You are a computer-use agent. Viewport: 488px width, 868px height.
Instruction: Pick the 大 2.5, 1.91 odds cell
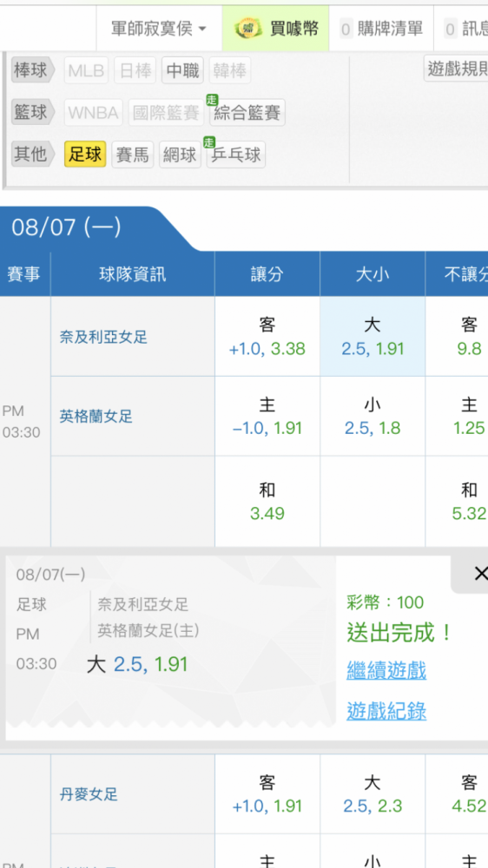coord(373,337)
